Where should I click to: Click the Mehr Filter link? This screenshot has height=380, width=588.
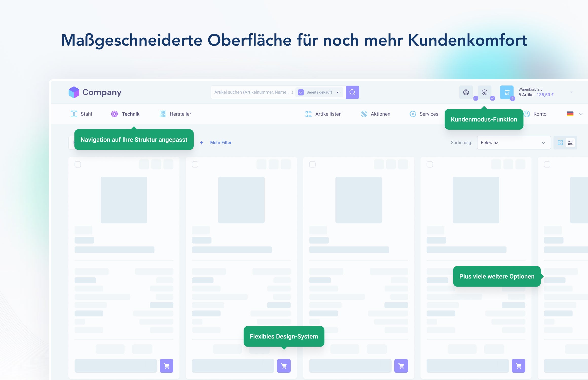tap(220, 143)
